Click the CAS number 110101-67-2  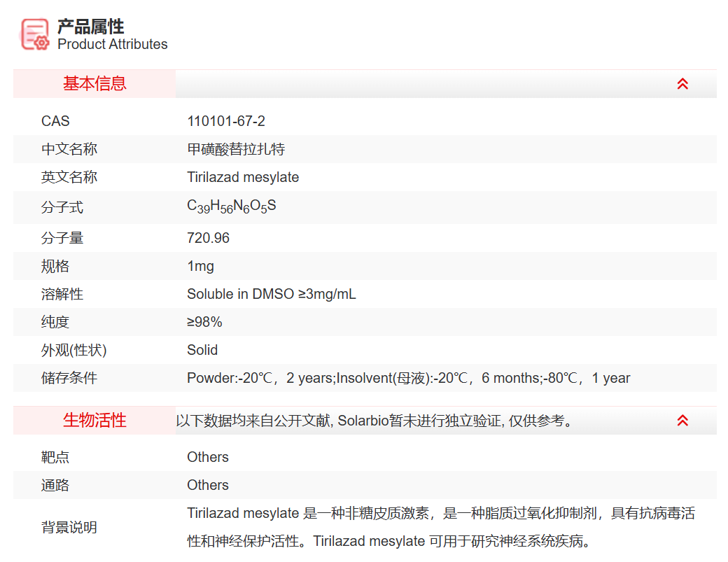click(x=226, y=121)
